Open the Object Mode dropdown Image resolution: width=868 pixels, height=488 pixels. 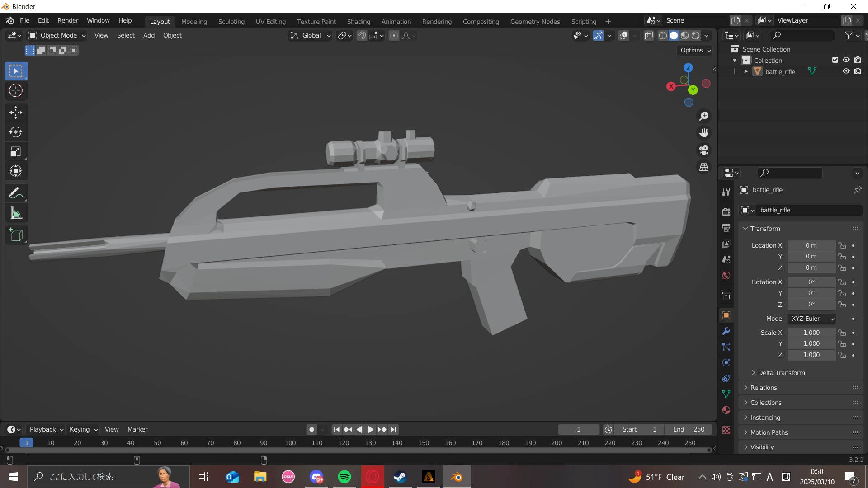57,35
